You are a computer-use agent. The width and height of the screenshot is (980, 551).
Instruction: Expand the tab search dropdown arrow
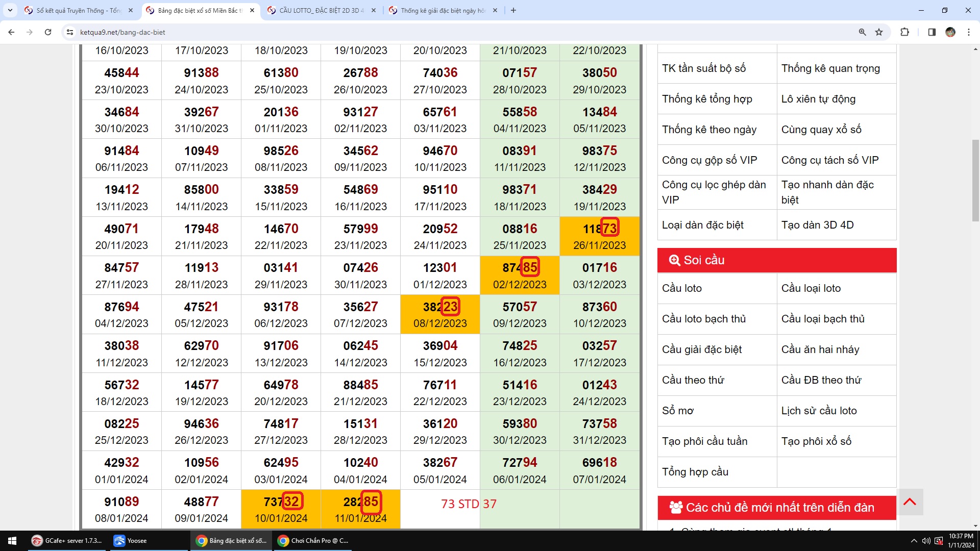coord(10,10)
